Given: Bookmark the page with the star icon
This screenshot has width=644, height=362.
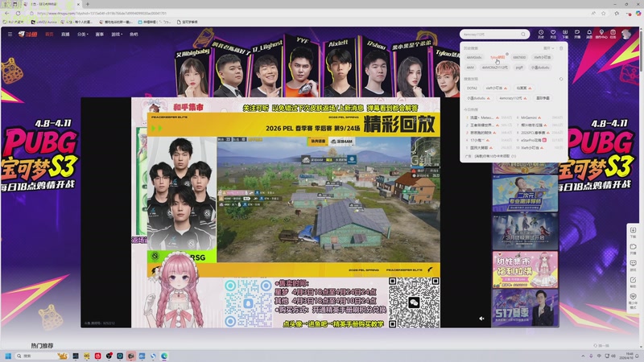Looking at the screenshot, I should (603, 13).
